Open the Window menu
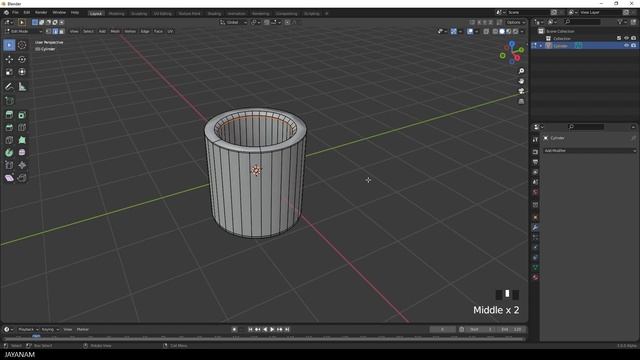 pyautogui.click(x=59, y=13)
